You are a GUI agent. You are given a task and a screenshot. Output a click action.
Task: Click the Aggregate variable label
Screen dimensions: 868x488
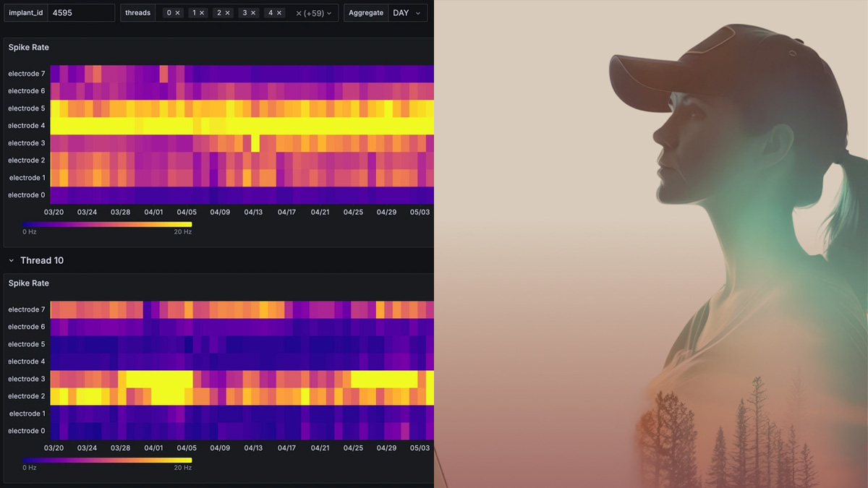366,13
